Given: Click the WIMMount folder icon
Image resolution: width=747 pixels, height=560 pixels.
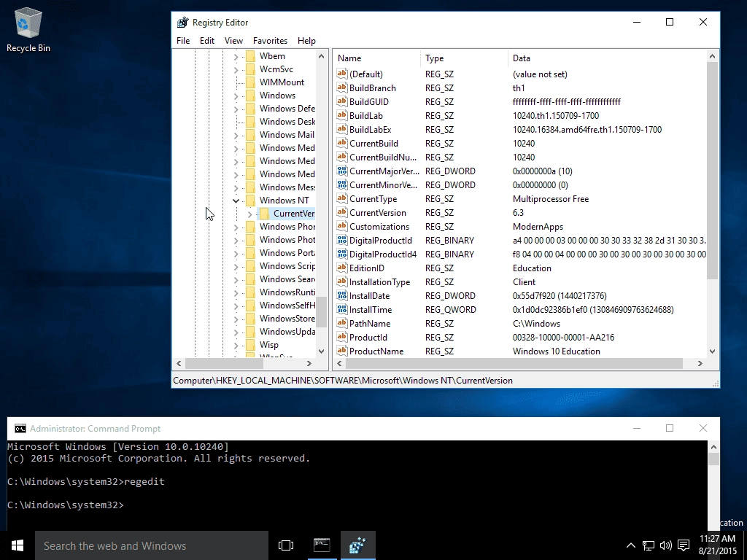Looking at the screenshot, I should 251,82.
